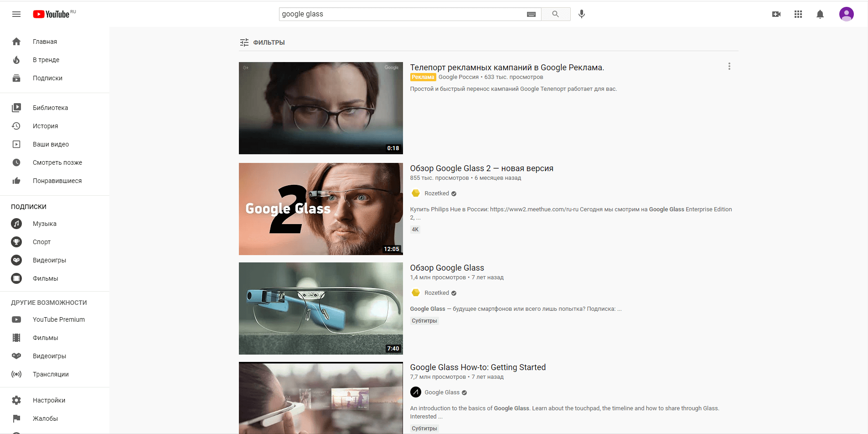Click the Библиотека library icon
This screenshot has height=434, width=868.
pos(16,108)
